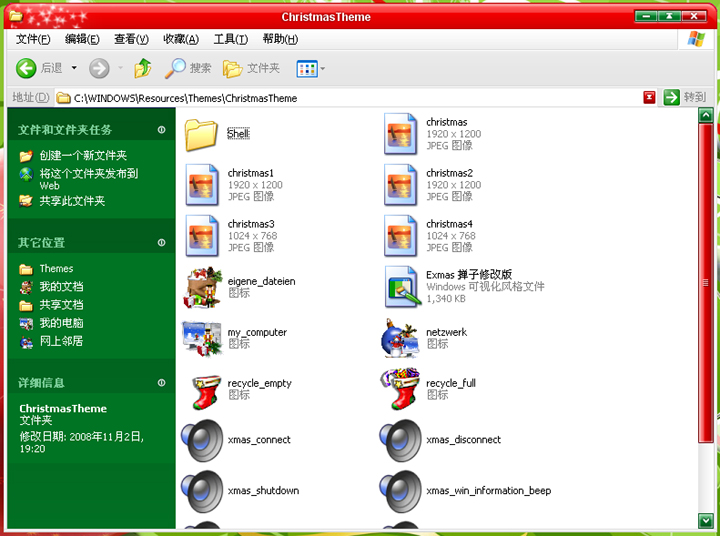Screen dimensions: 720x536
Task: Click the Views icon button
Action: 307,69
